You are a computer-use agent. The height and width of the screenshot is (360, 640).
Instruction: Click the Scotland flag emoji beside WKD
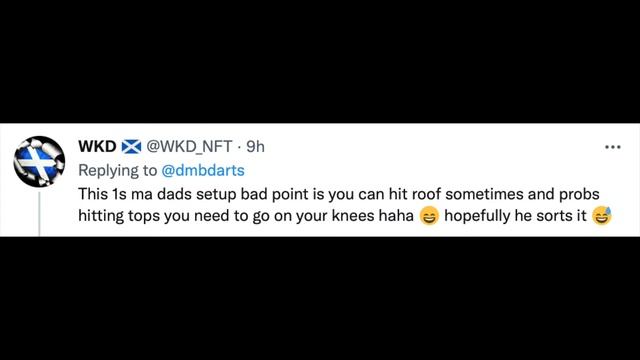click(x=131, y=146)
